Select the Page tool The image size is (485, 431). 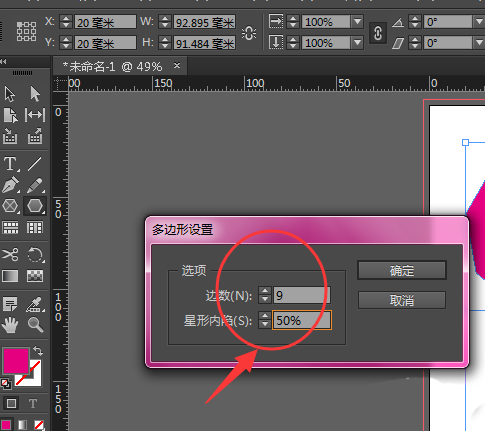(x=10, y=115)
